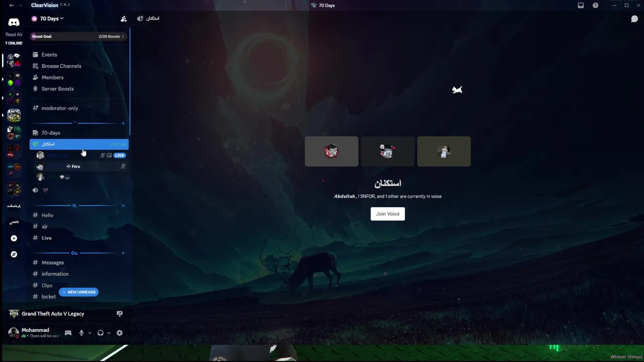Open the Boost Goal 2/28 Boosts bar

click(x=78, y=36)
